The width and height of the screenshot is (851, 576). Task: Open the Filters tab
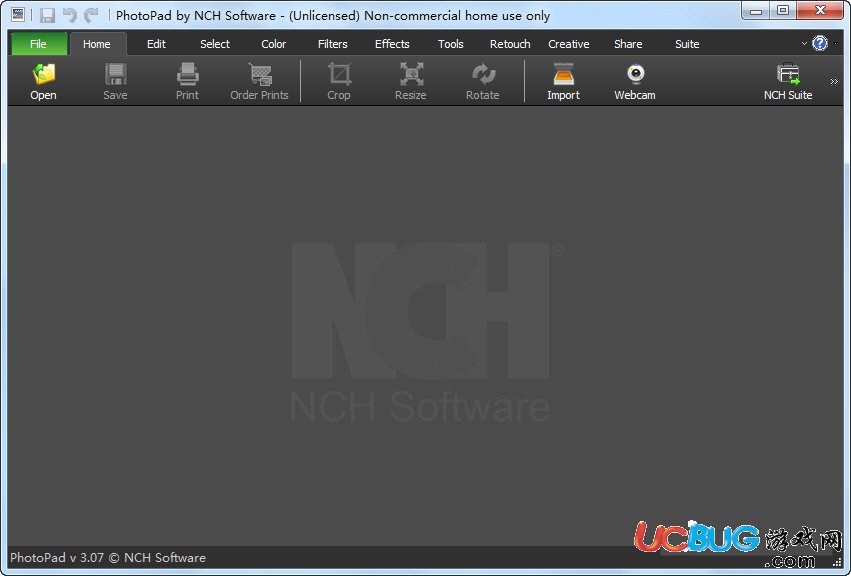pyautogui.click(x=333, y=44)
